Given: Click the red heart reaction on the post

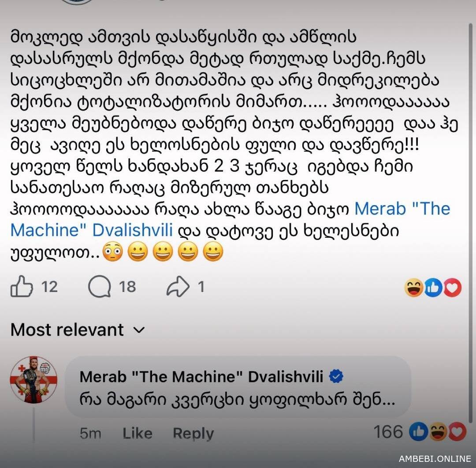Looking at the screenshot, I should (x=452, y=288).
